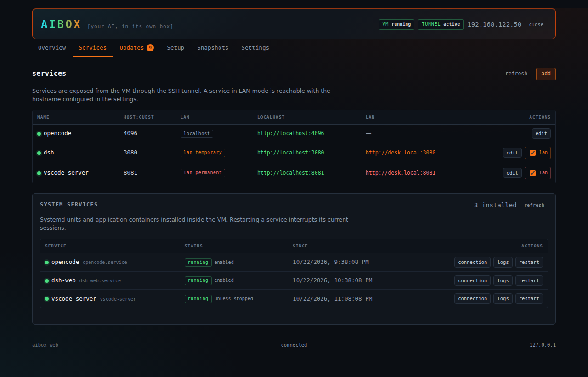
Task: Restart the vscode-server system service
Action: coord(529,298)
